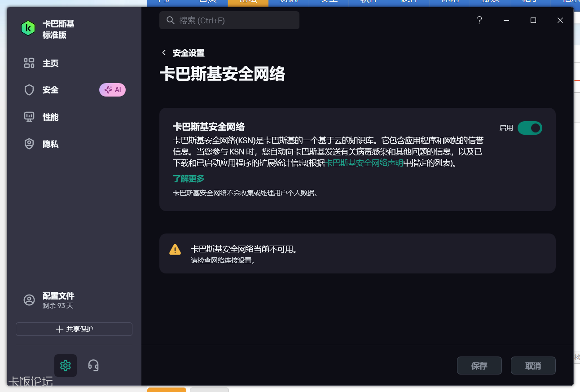
Task: Click the question mark help icon
Action: tap(479, 20)
